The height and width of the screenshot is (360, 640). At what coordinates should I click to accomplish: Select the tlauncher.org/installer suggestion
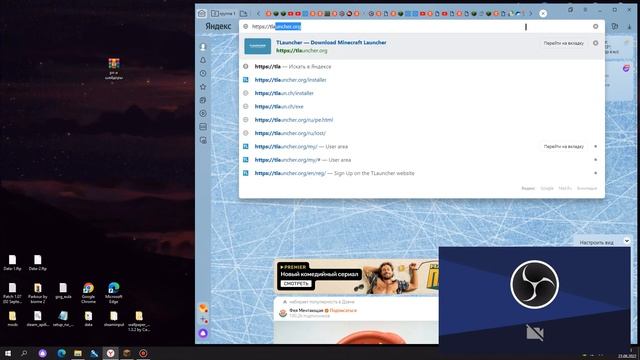pyautogui.click(x=422, y=80)
